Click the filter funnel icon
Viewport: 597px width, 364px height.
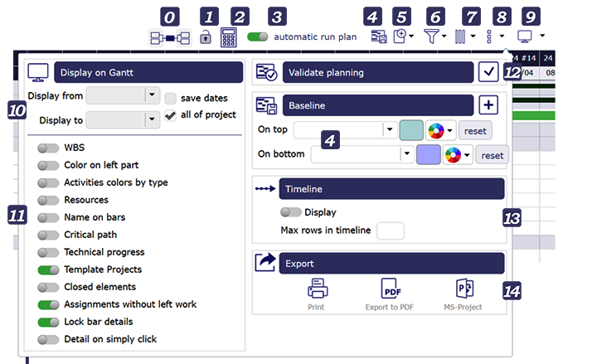coord(431,36)
